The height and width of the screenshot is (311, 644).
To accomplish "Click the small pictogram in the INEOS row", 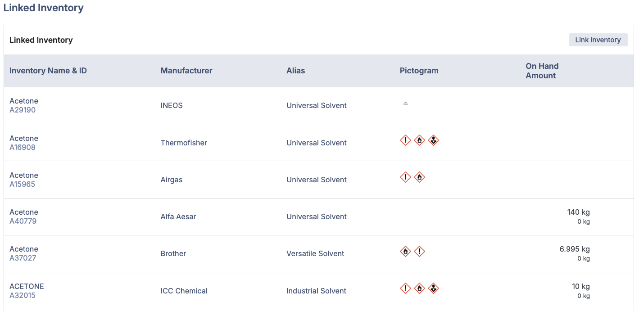I will [405, 104].
